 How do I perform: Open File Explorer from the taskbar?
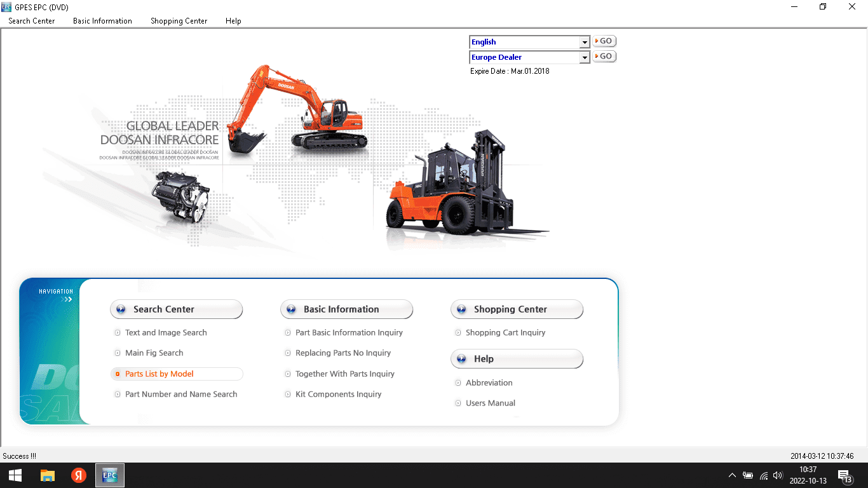[48, 475]
